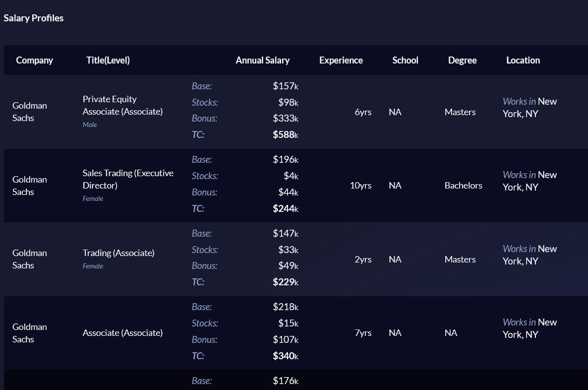The image size is (588, 390).
Task: Click the 10yrs experience cell
Action: (x=361, y=186)
